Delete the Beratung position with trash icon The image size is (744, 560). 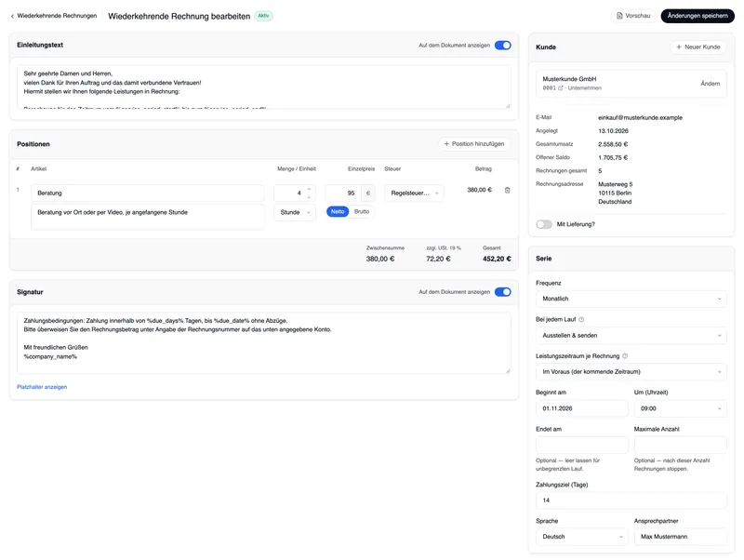point(507,190)
